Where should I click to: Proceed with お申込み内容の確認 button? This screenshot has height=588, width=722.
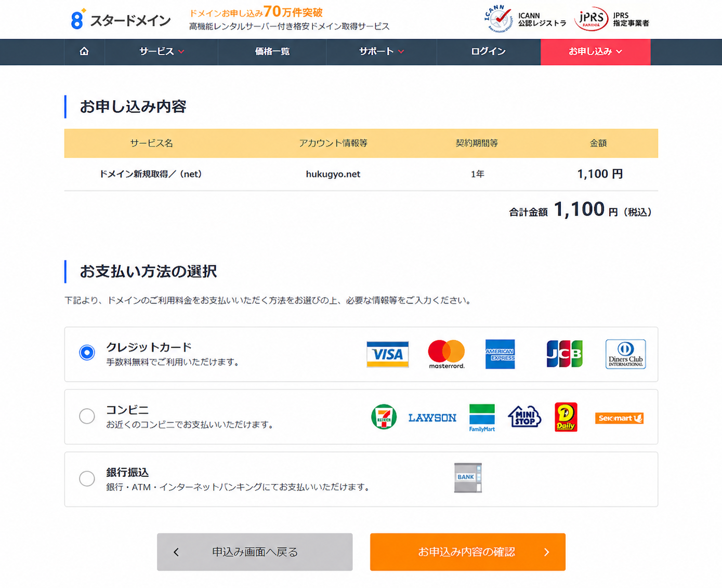click(x=467, y=552)
